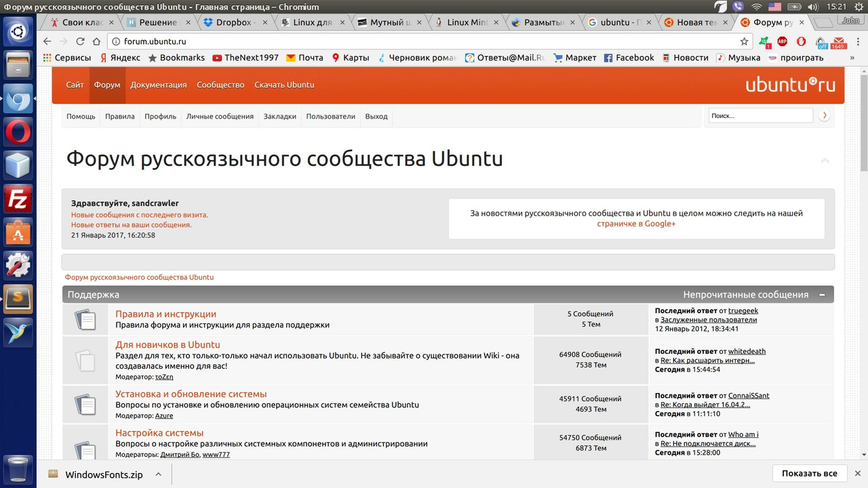Screen dimensions: 868x488
Task: View Новые сообщения с последнего визита
Action: pyautogui.click(x=140, y=215)
